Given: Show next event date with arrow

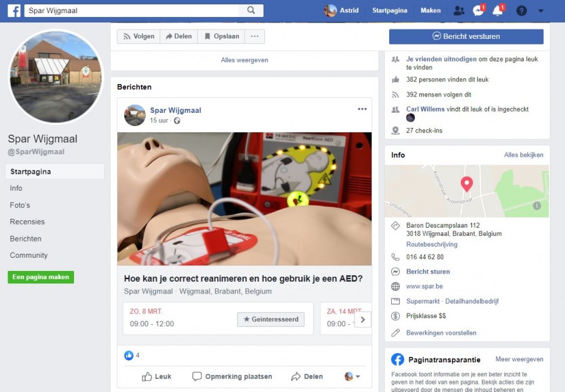Looking at the screenshot, I should 362,320.
